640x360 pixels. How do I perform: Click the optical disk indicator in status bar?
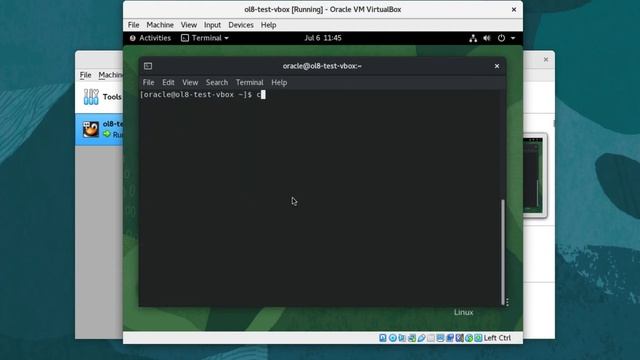pos(393,338)
